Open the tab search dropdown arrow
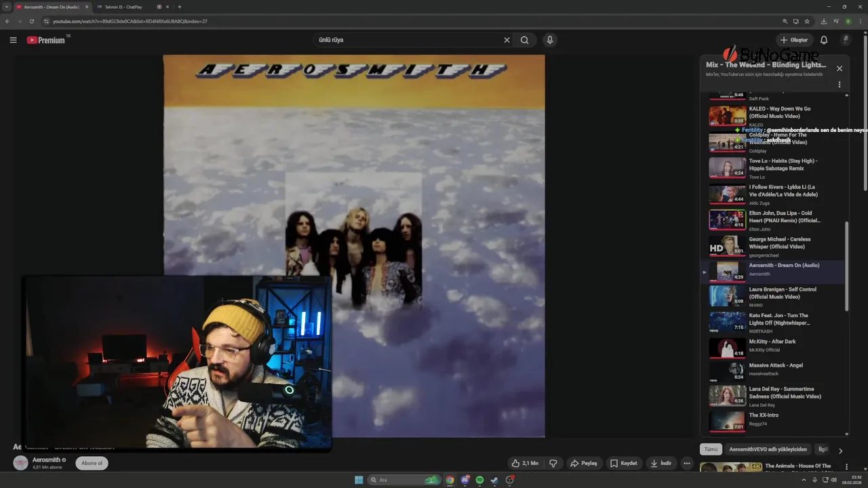 coord(6,7)
